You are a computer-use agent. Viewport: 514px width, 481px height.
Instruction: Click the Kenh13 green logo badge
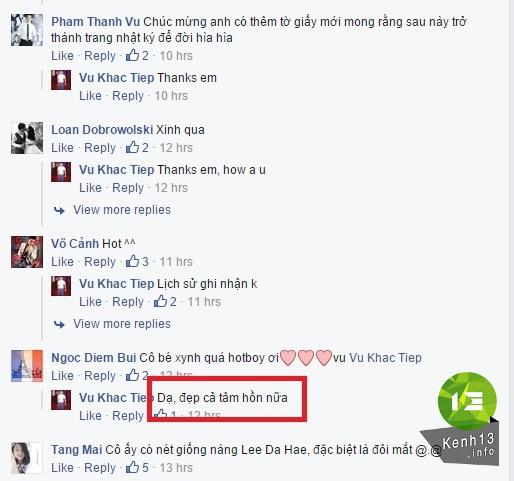pos(467,401)
